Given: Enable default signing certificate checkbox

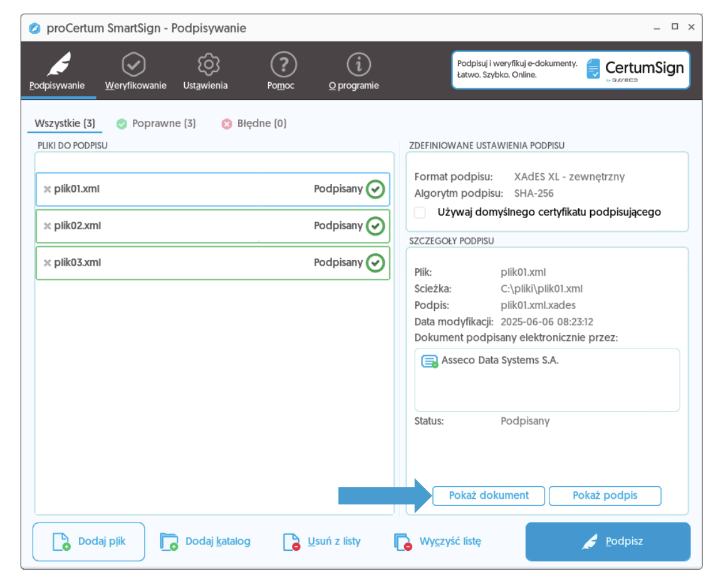Looking at the screenshot, I should click(x=420, y=212).
